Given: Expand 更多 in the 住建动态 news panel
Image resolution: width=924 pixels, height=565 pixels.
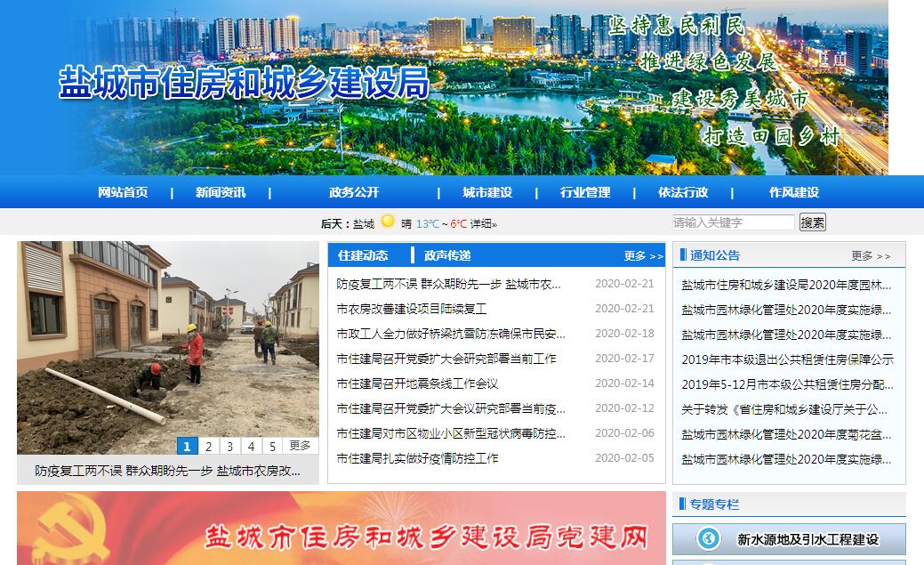Looking at the screenshot, I should point(643,256).
